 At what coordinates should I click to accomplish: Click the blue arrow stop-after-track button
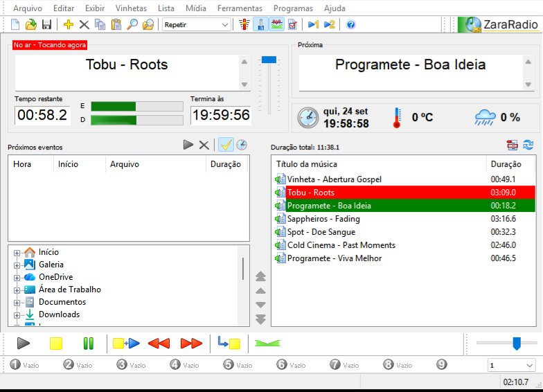pyautogui.click(x=229, y=343)
